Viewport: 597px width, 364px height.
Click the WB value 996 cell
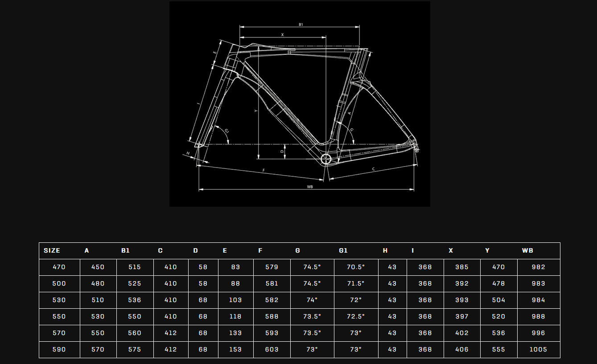(538, 333)
